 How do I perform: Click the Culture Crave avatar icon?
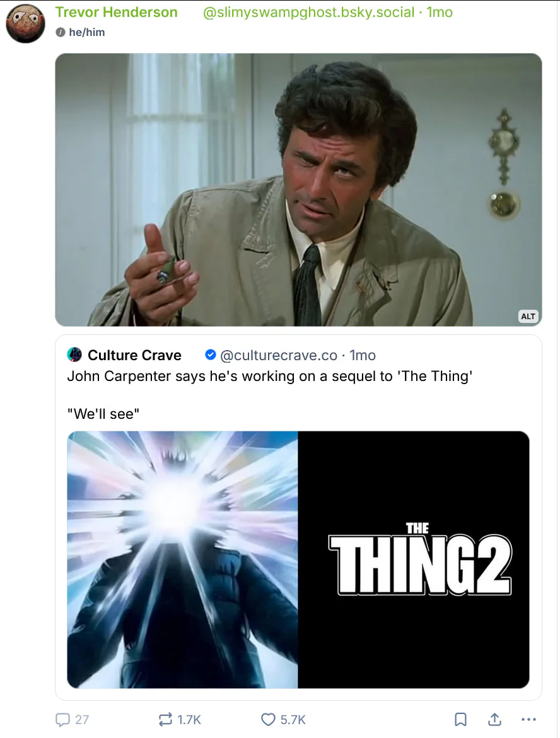pos(74,355)
